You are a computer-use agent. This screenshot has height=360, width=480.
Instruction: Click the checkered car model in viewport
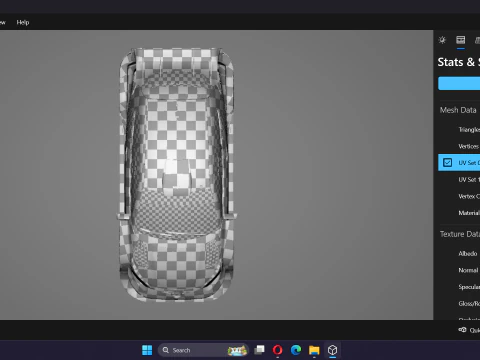pos(177,175)
